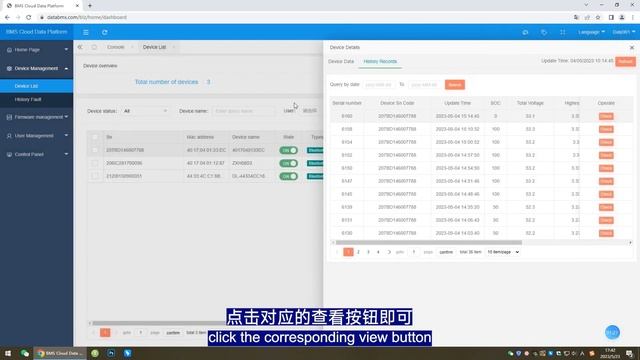Screen dimensions: 640x360
Task: Tick checkbox for device 40:17:04:01:23:EC
Action: point(95,150)
